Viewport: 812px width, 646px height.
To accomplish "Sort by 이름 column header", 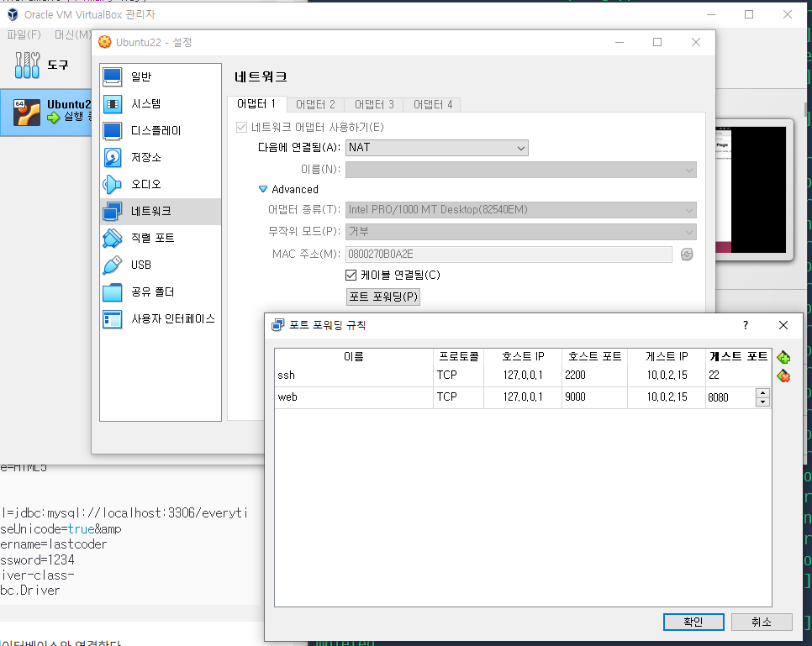I will pos(354,356).
